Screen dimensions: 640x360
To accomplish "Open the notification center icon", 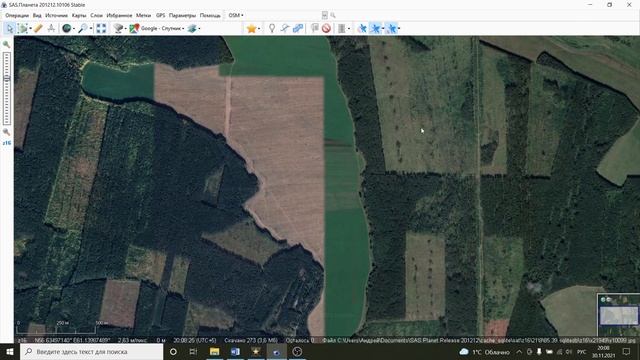I will click(x=627, y=351).
